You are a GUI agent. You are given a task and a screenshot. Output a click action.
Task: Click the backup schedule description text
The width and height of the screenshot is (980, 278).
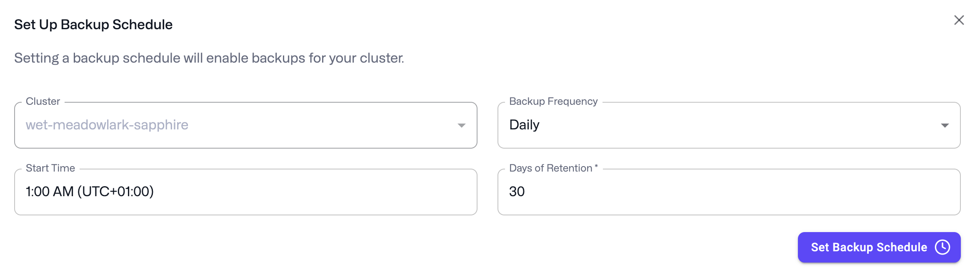(209, 58)
